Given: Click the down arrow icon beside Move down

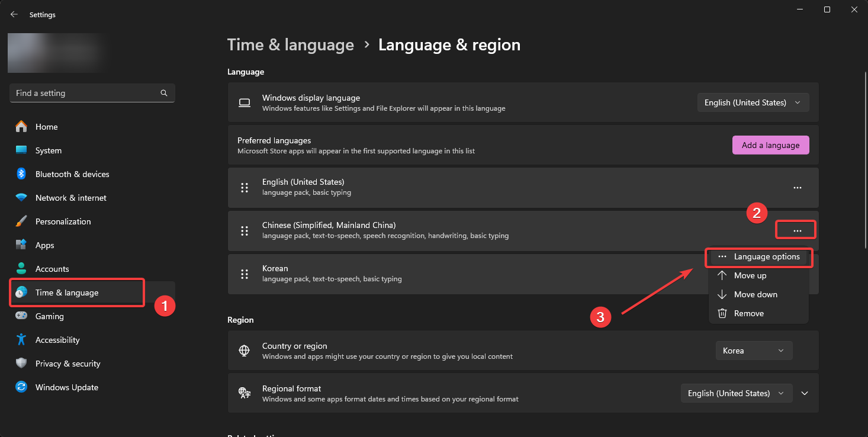Looking at the screenshot, I should [x=722, y=294].
